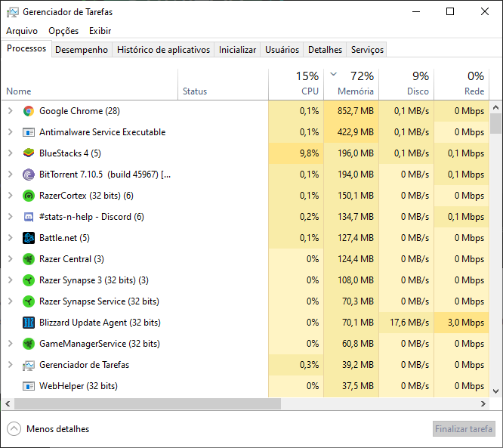
Task: Switch to the Usuários tab
Action: [282, 50]
